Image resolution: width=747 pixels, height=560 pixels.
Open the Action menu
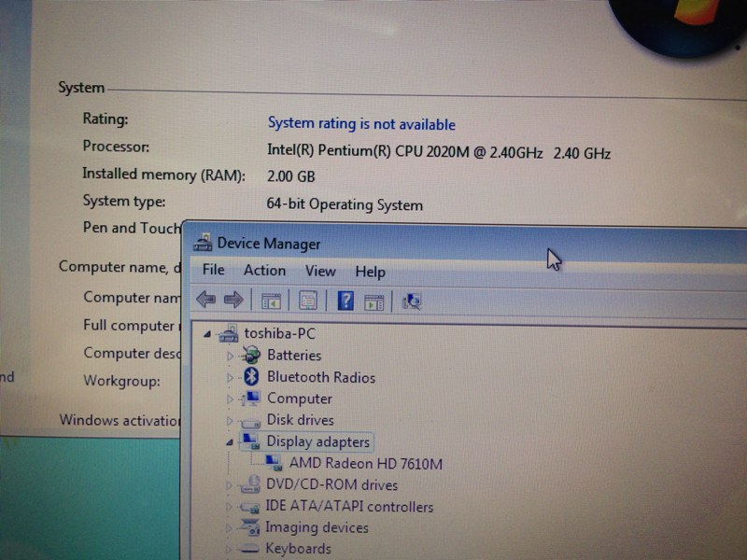264,272
